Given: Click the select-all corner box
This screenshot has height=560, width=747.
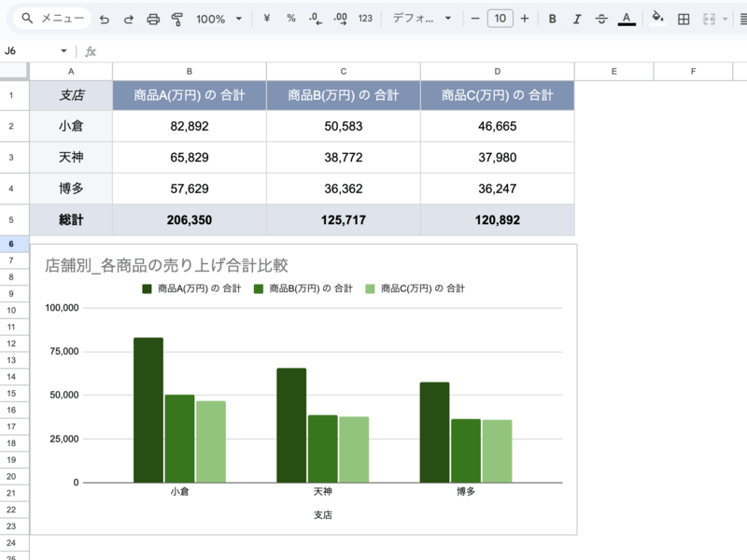Looking at the screenshot, I should [14, 71].
